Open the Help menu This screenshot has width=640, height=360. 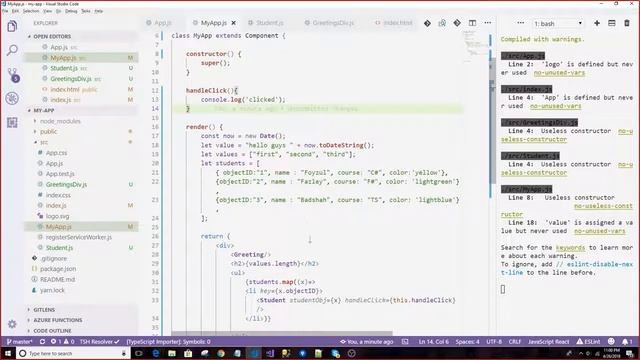[99, 11]
